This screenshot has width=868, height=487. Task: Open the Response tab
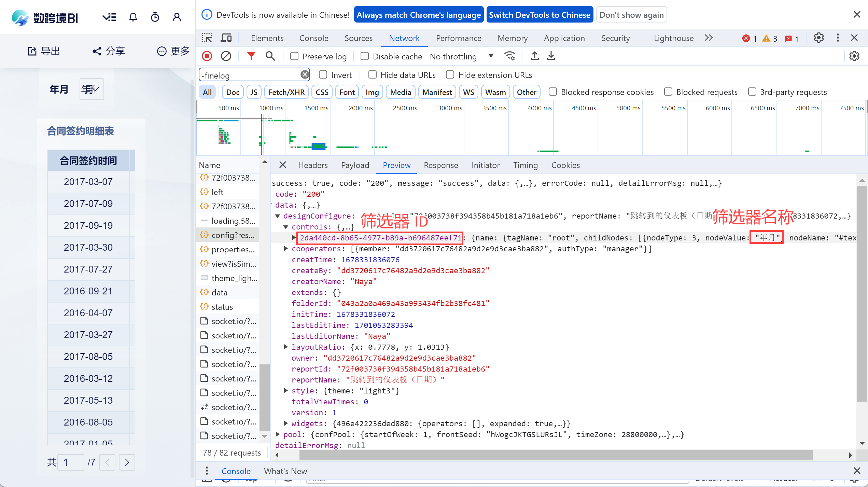[x=440, y=165]
